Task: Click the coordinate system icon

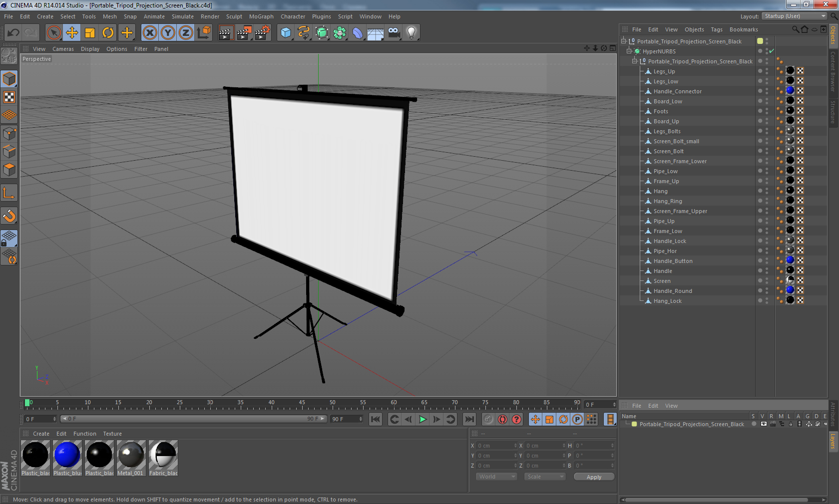Action: 204,33
